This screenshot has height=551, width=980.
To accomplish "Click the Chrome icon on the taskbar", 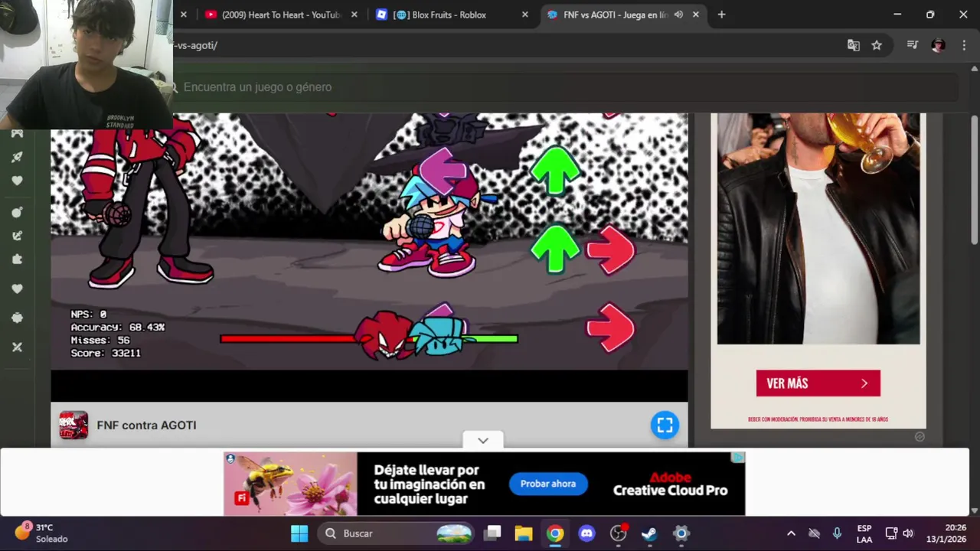I will tap(555, 533).
